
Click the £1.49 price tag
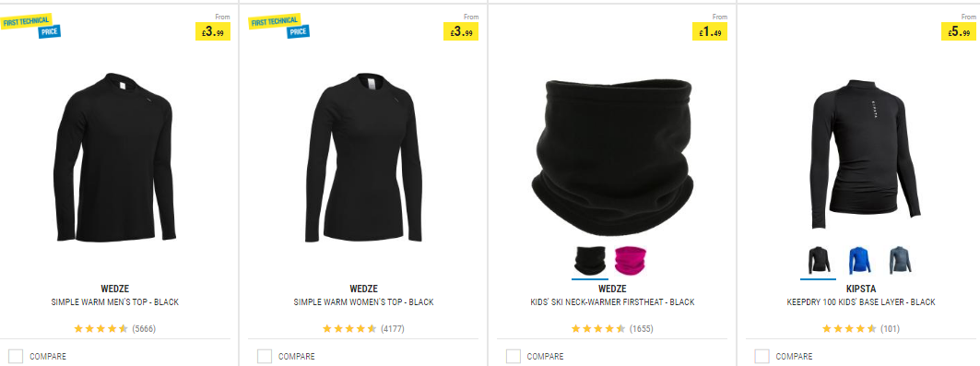[x=709, y=31]
